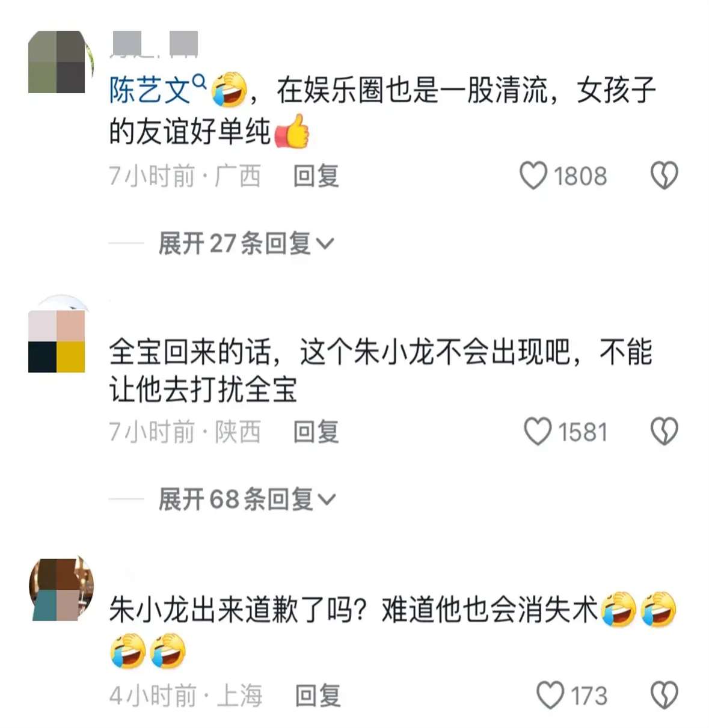Tap the search icon beside 陈艺文

(x=200, y=81)
